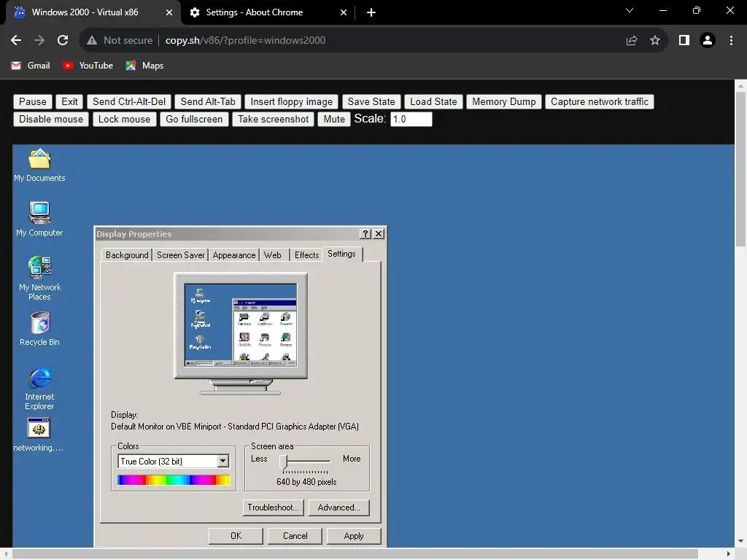Switch to the Effects tab
The width and height of the screenshot is (747, 560).
pos(306,255)
